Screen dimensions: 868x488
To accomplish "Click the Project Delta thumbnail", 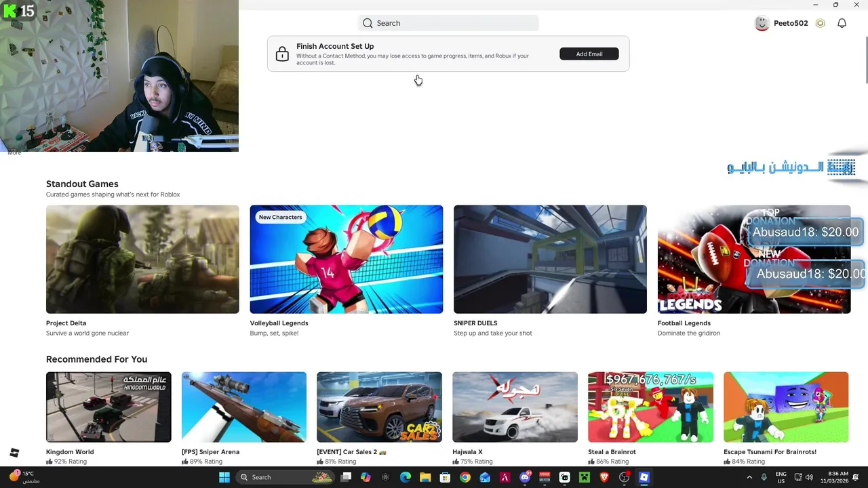I will coord(142,260).
